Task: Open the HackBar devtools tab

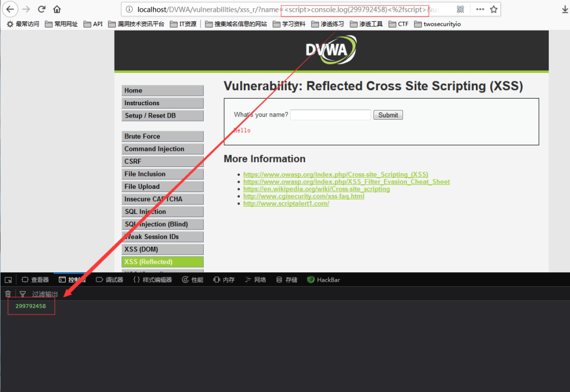Action: pos(323,280)
